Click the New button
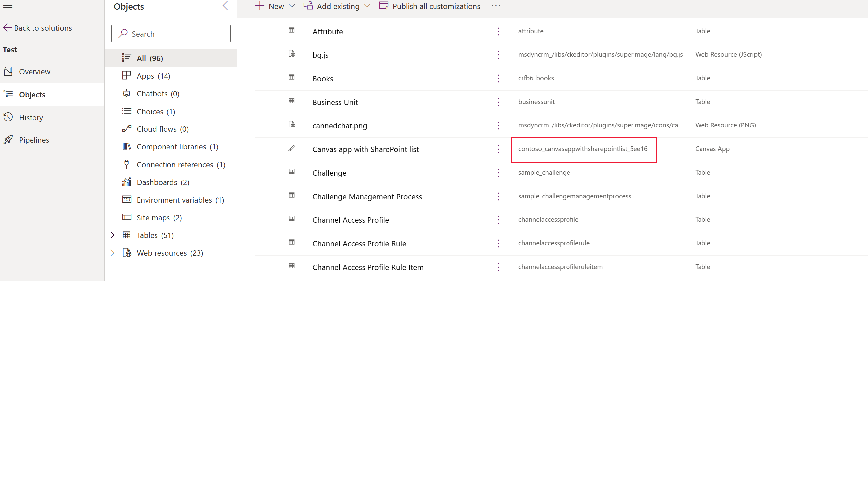Viewport: 868px width, 498px height. pyautogui.click(x=270, y=6)
